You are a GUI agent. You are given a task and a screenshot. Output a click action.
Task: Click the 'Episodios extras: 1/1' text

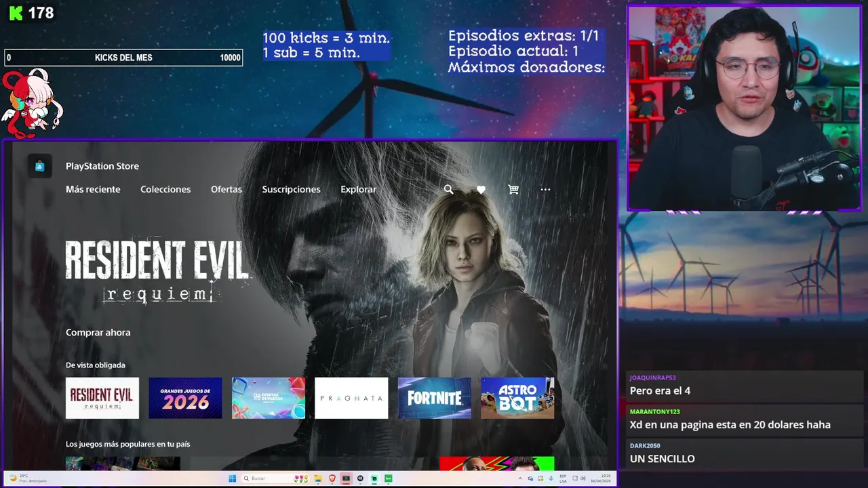524,36
